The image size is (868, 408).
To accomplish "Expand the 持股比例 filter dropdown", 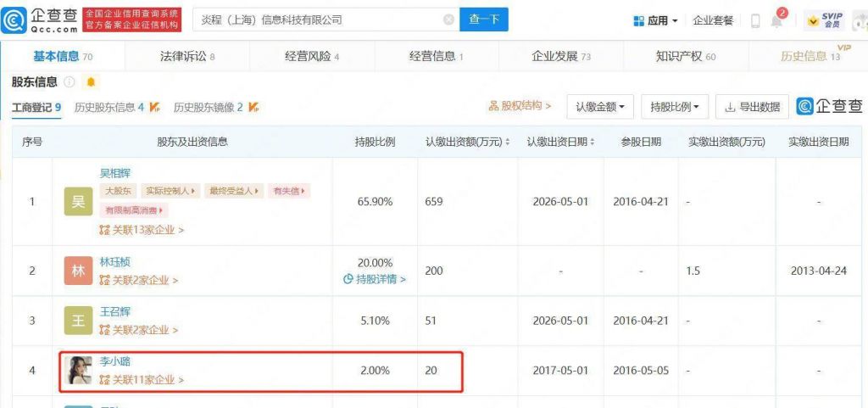I will coord(675,107).
